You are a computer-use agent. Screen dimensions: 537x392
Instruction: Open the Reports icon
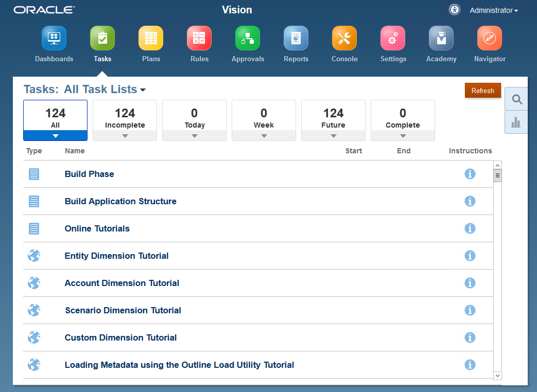pyautogui.click(x=296, y=38)
